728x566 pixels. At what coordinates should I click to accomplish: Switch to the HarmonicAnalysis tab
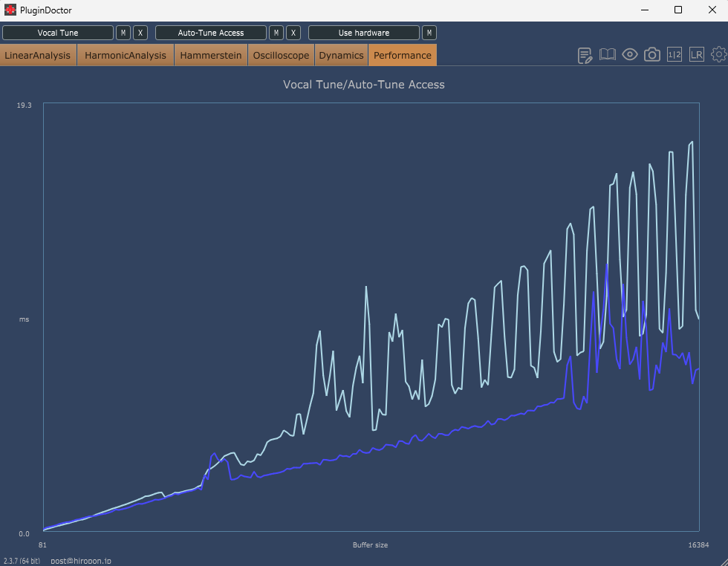[126, 55]
